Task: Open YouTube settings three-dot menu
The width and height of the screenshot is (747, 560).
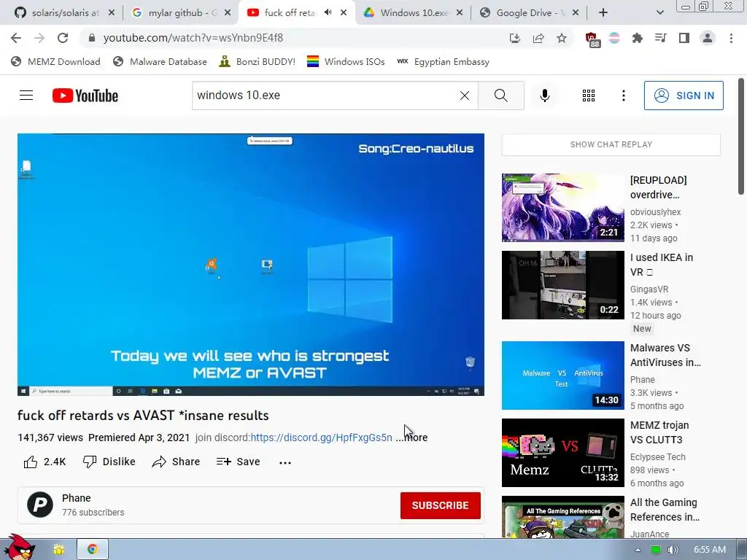Action: click(623, 96)
